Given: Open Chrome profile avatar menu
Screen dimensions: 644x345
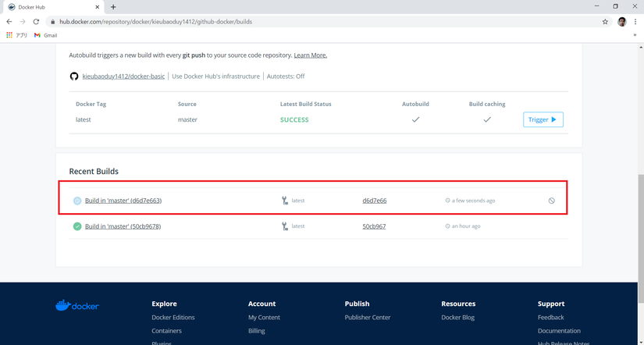Looking at the screenshot, I should click(x=622, y=22).
